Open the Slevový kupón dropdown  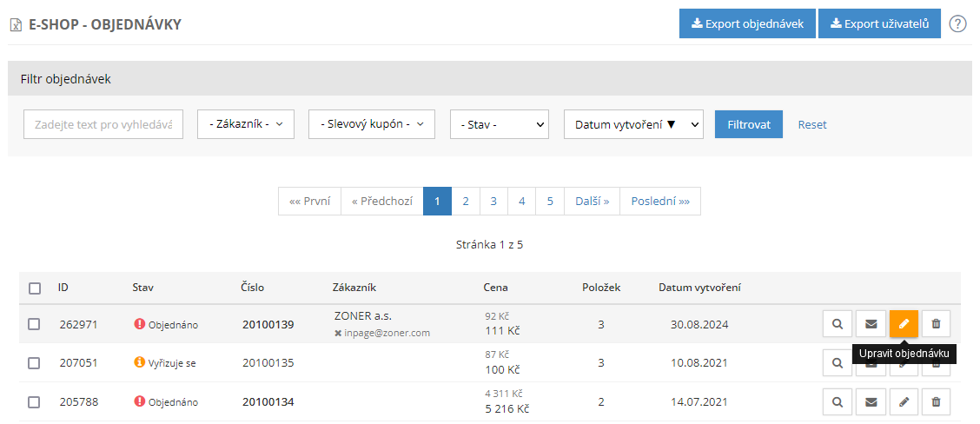[x=371, y=124]
